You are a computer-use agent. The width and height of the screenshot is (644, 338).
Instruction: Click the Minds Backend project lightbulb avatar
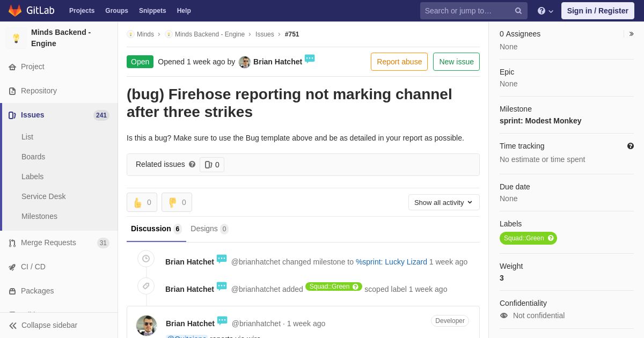pos(16,38)
